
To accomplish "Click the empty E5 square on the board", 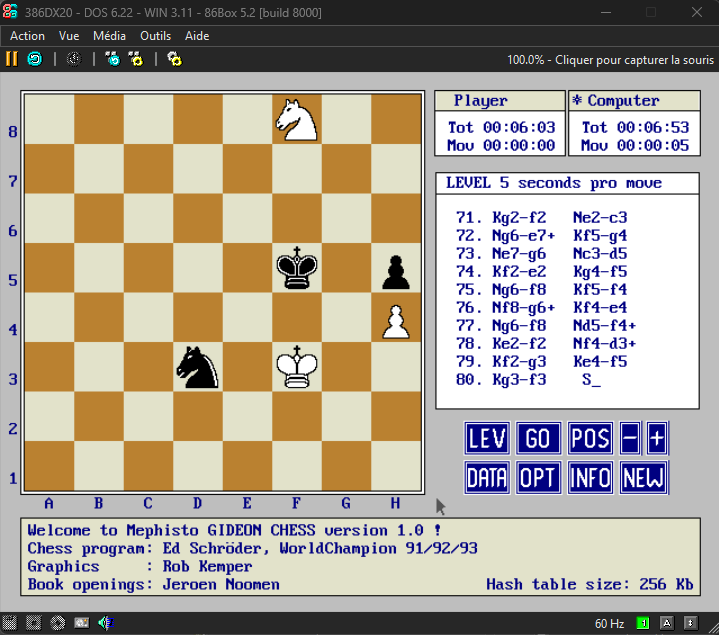I will (x=247, y=268).
